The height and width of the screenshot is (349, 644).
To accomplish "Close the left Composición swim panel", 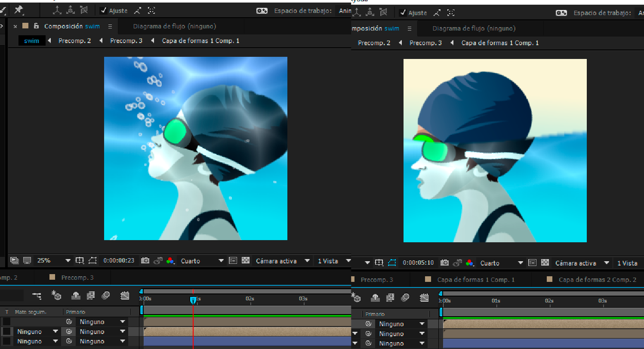I will tap(15, 26).
